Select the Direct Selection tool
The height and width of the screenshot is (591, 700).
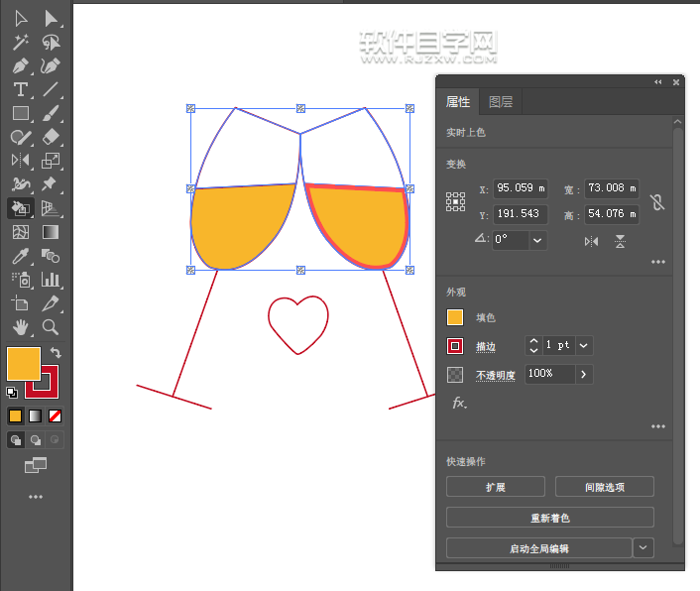point(51,19)
